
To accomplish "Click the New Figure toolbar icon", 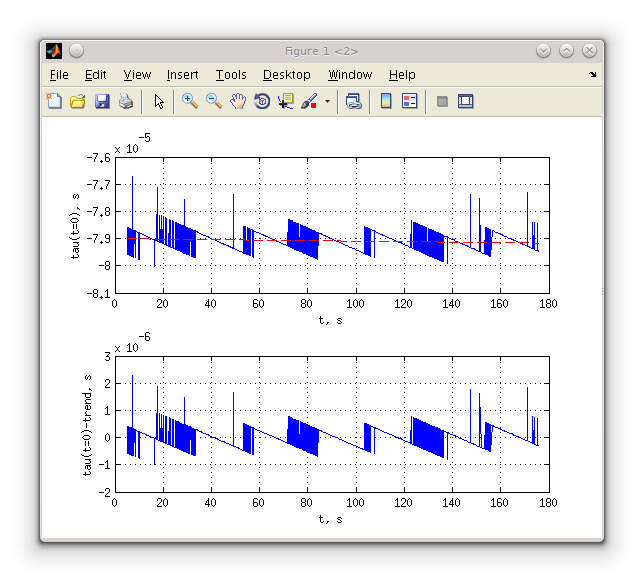I will pyautogui.click(x=54, y=101).
